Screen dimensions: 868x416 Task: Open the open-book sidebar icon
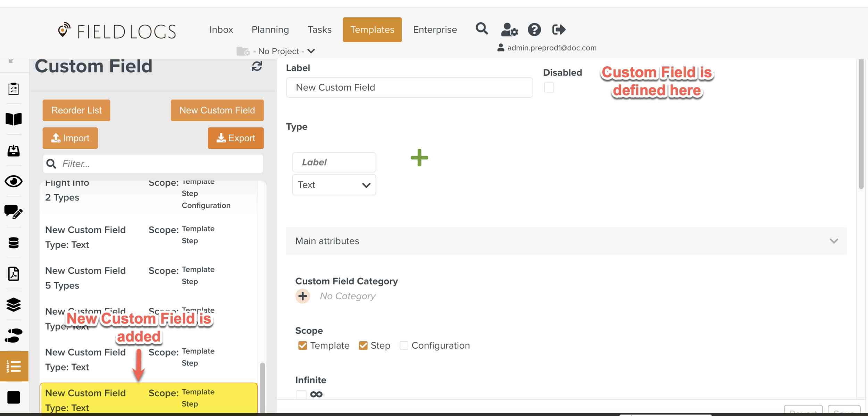[14, 119]
